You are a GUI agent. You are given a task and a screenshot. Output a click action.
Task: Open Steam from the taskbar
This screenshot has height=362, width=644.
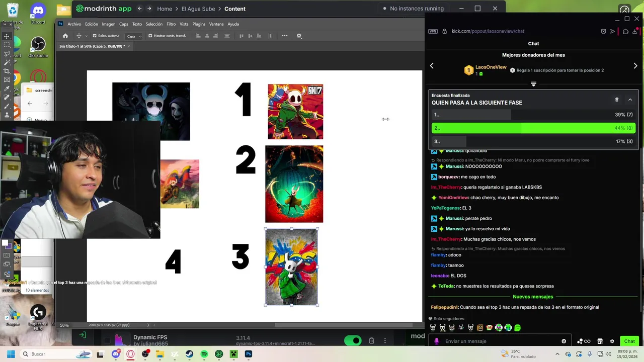point(189,354)
